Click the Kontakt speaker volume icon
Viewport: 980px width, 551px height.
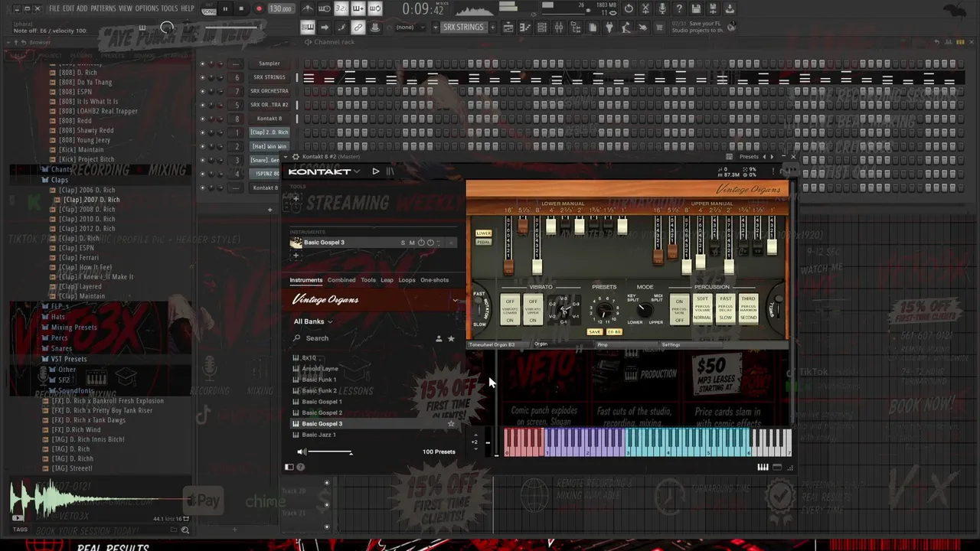tap(302, 452)
